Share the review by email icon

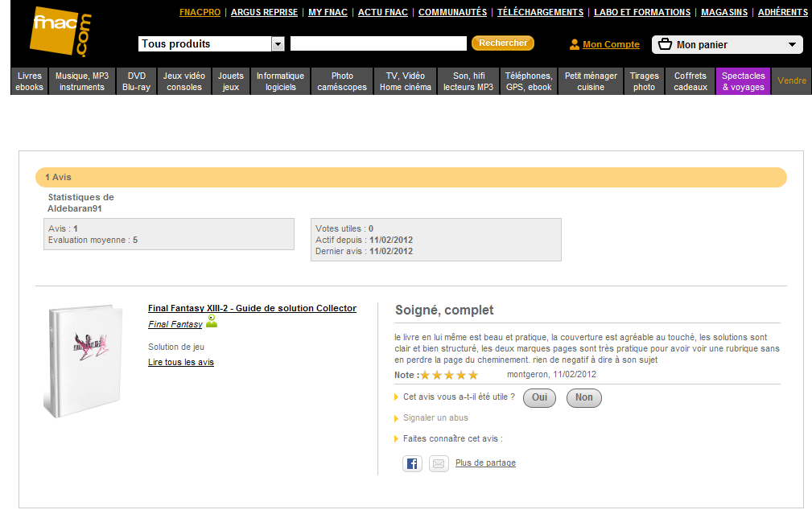439,463
